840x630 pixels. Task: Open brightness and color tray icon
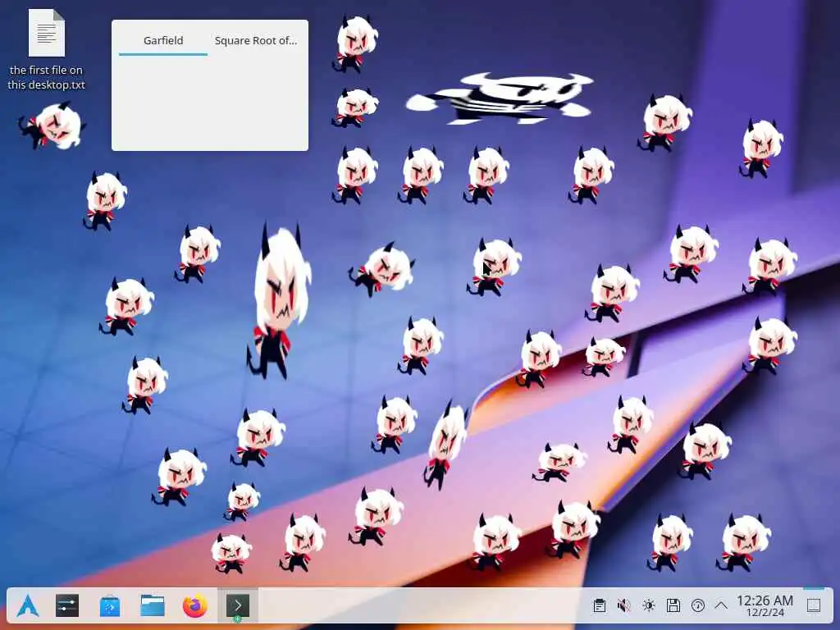tap(649, 606)
